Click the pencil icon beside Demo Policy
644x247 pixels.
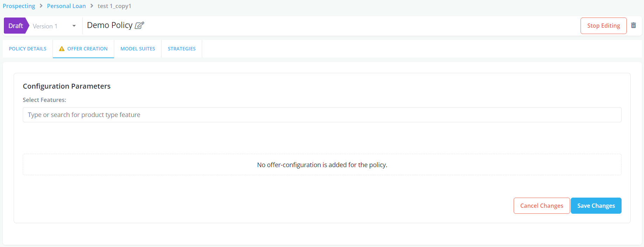point(139,26)
